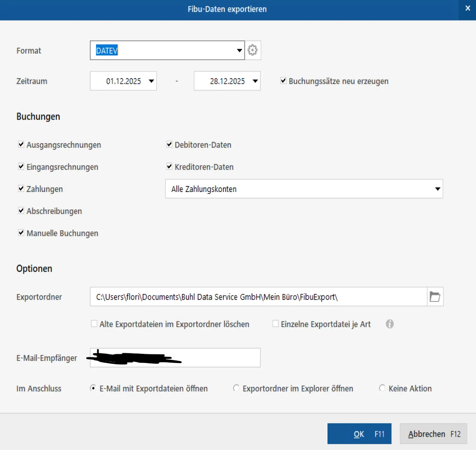The height and width of the screenshot is (450, 476).
Task: Uncheck the Debitoren-Daten option
Action: pos(169,144)
